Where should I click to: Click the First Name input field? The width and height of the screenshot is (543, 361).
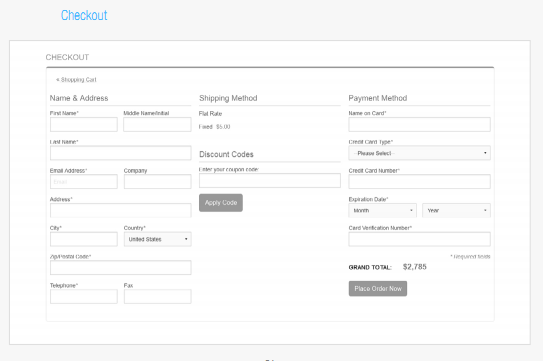point(84,124)
